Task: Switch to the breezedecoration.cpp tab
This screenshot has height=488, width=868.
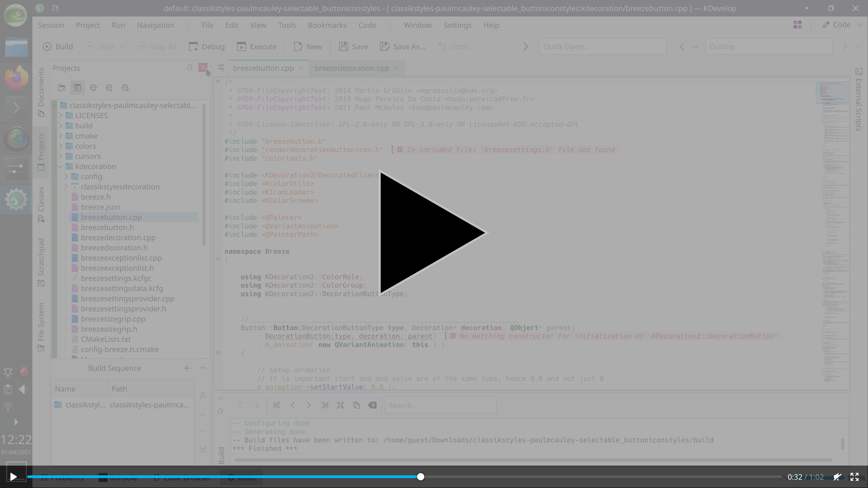Action: (351, 68)
